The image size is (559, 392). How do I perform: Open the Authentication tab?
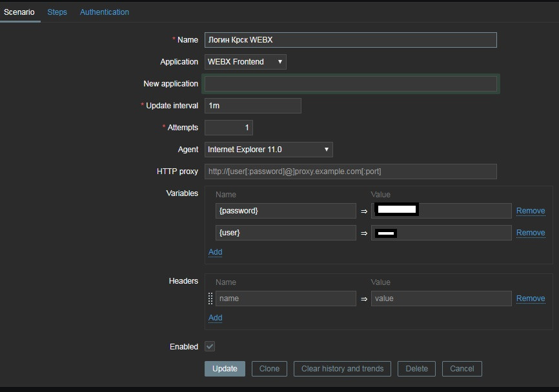[104, 12]
